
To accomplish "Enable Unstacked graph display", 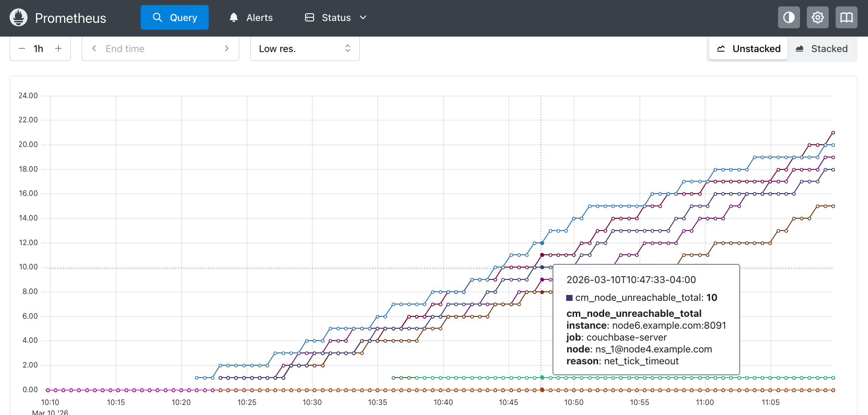I will 748,48.
